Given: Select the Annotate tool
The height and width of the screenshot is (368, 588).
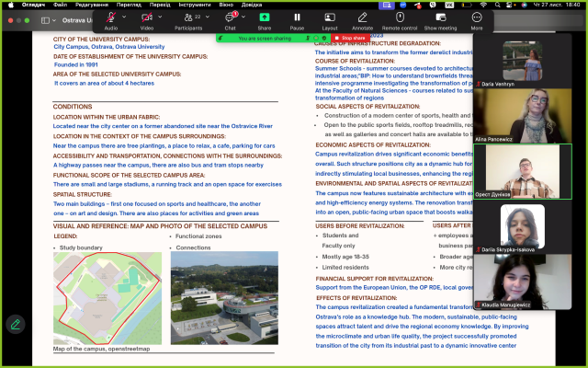Looking at the screenshot, I should pyautogui.click(x=362, y=17).
